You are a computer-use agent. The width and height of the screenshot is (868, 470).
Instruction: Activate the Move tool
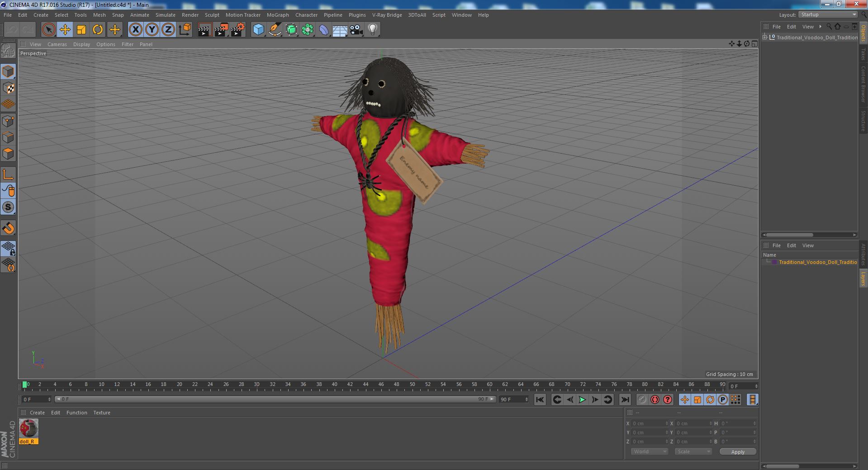pos(65,30)
